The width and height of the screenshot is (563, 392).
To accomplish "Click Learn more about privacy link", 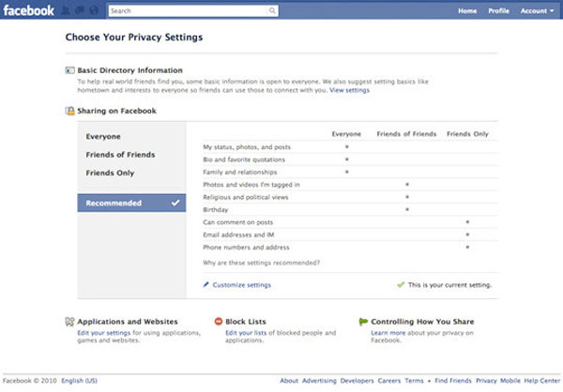I will (x=388, y=333).
